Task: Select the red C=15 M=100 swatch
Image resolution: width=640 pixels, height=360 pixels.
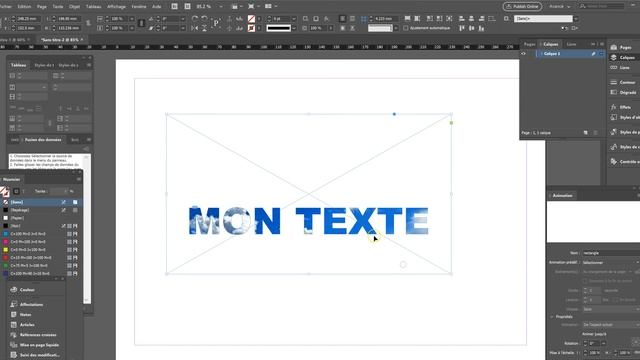Action: click(41, 258)
